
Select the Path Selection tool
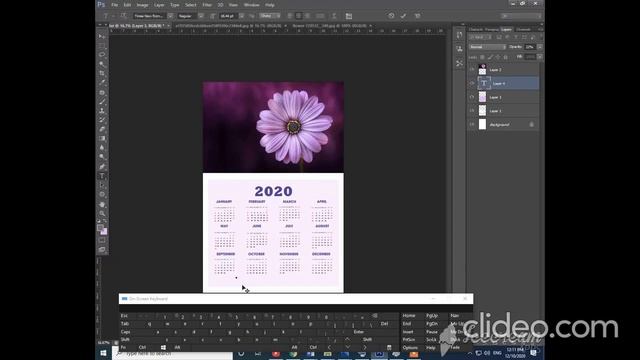tap(102, 185)
